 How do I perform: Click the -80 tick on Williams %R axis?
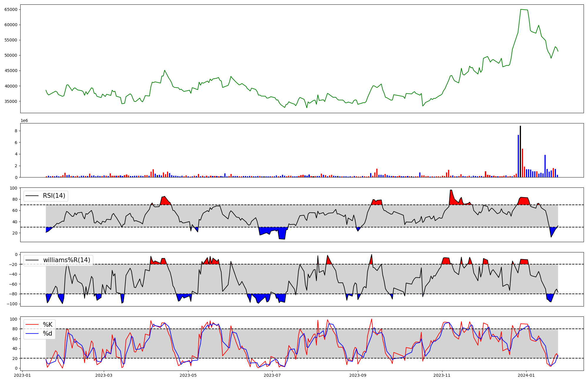(x=13, y=294)
